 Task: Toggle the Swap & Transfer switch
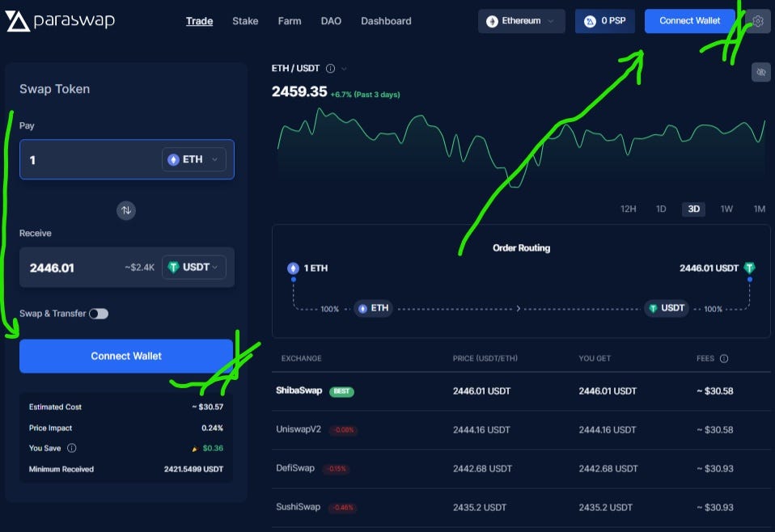coord(99,314)
